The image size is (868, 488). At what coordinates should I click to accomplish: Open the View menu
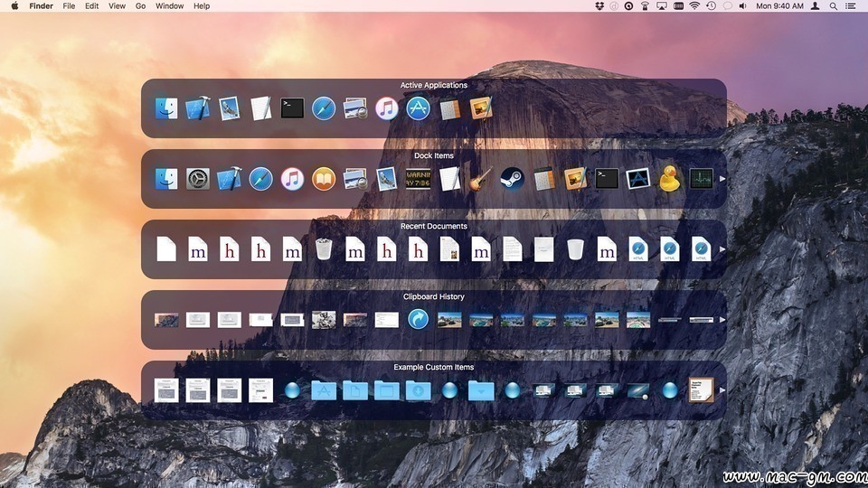pyautogui.click(x=117, y=6)
